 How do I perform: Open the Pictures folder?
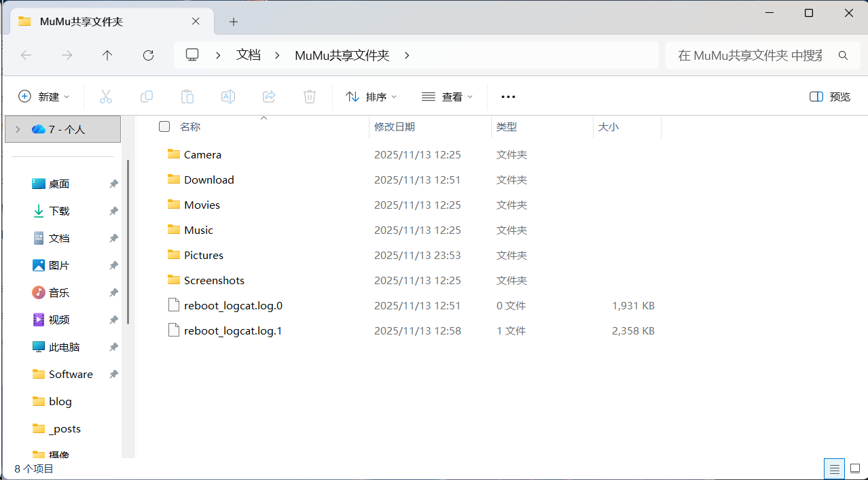[x=203, y=255]
